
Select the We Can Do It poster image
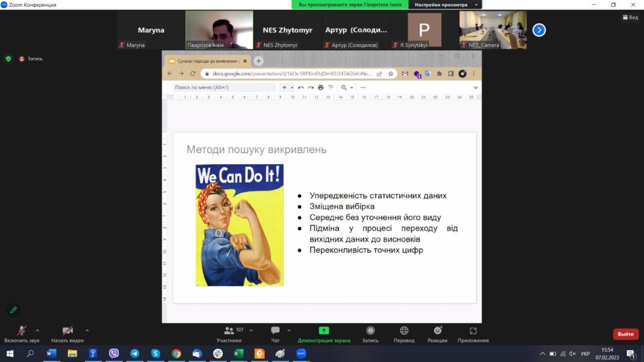[240, 225]
